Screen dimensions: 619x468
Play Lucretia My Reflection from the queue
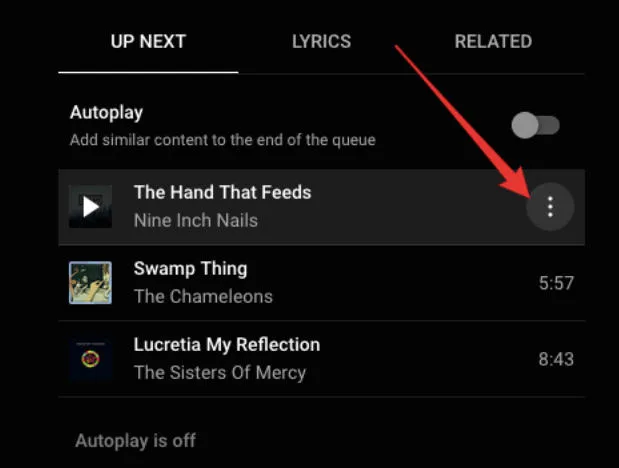click(x=321, y=359)
